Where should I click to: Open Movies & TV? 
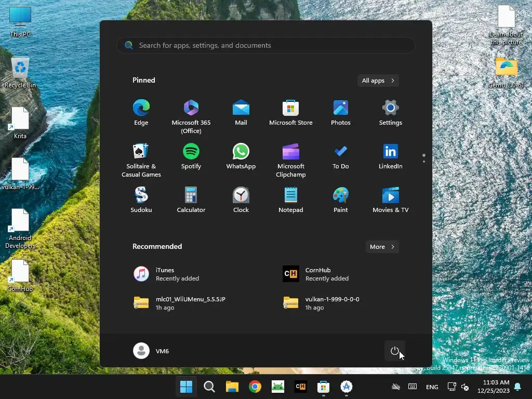[391, 200]
